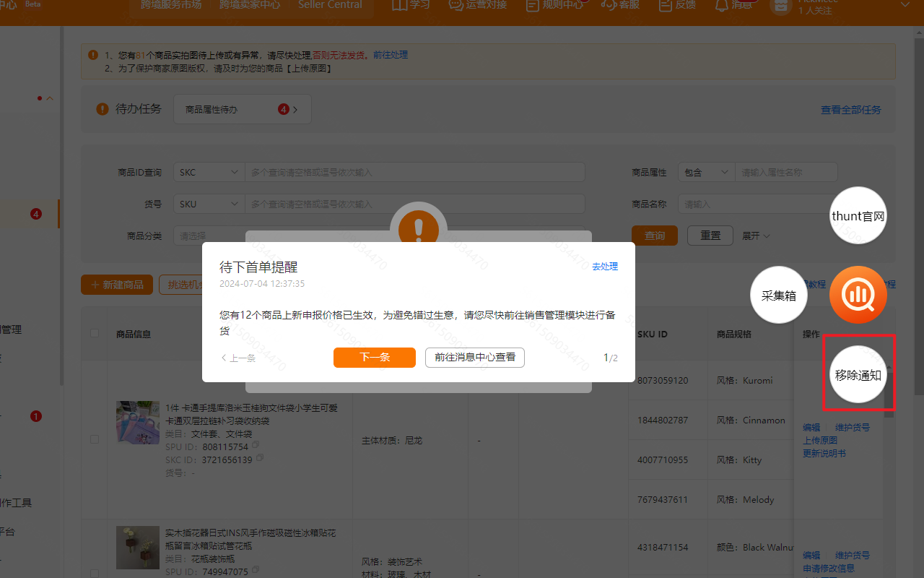Click the 去处理 link in the dialog
This screenshot has height=578, width=924.
[x=605, y=267]
